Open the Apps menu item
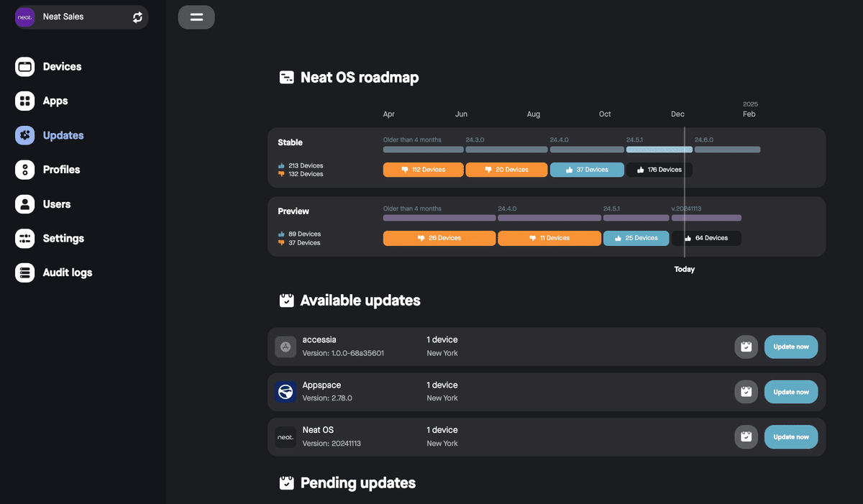The image size is (863, 504). click(55, 101)
